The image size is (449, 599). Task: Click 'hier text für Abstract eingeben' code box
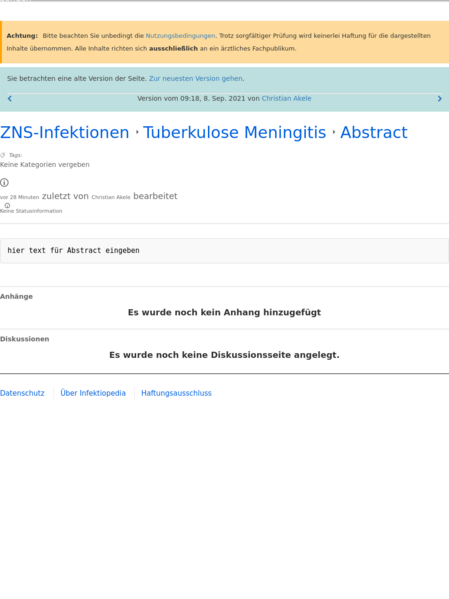(224, 251)
